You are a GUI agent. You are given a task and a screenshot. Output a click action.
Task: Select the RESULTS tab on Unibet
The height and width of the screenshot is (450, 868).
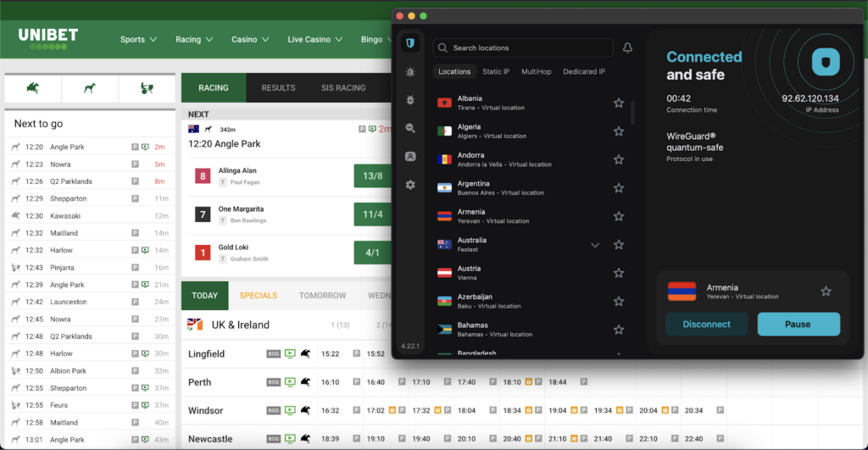coord(278,88)
